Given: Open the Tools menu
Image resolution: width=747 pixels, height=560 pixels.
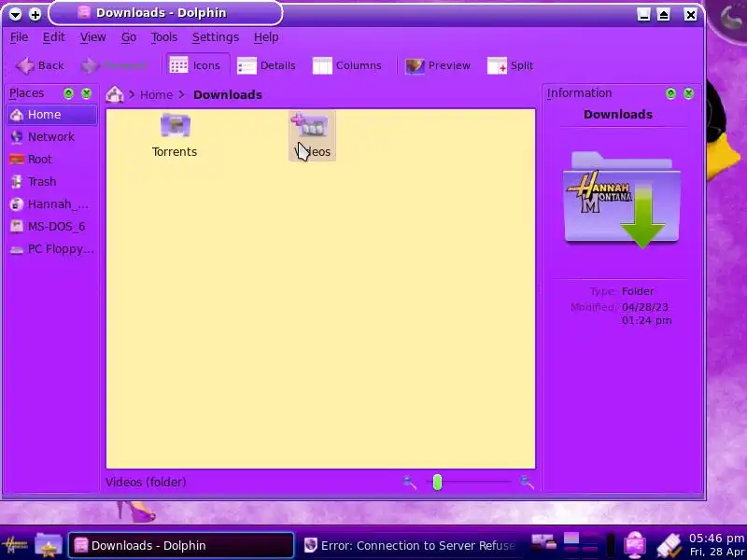Looking at the screenshot, I should click(164, 37).
